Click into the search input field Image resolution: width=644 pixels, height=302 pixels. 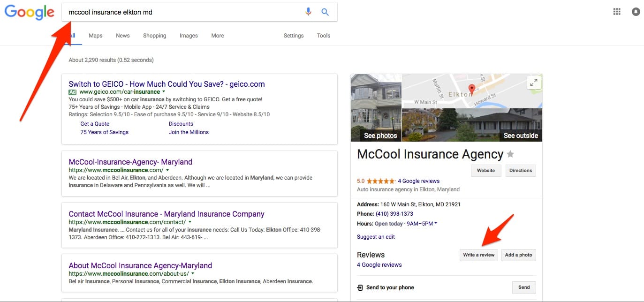(x=183, y=12)
